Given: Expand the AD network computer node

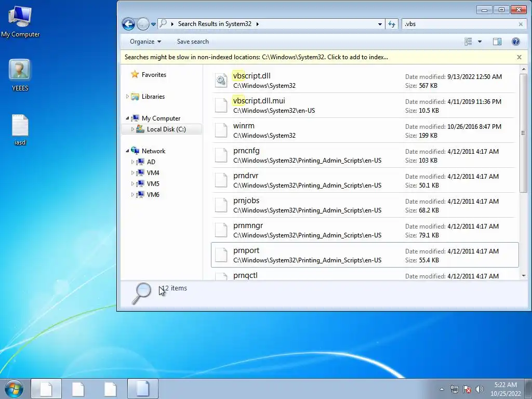Looking at the screenshot, I should tap(132, 162).
